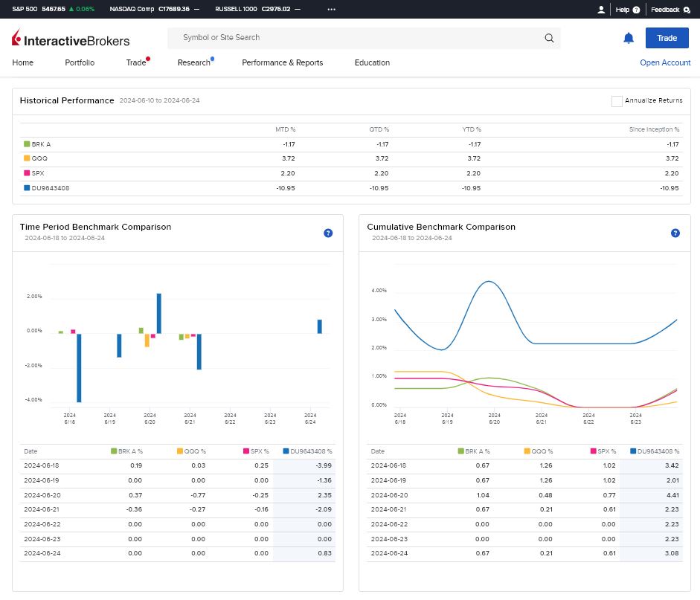Click the BRK A green legend swatch

pyautogui.click(x=27, y=143)
